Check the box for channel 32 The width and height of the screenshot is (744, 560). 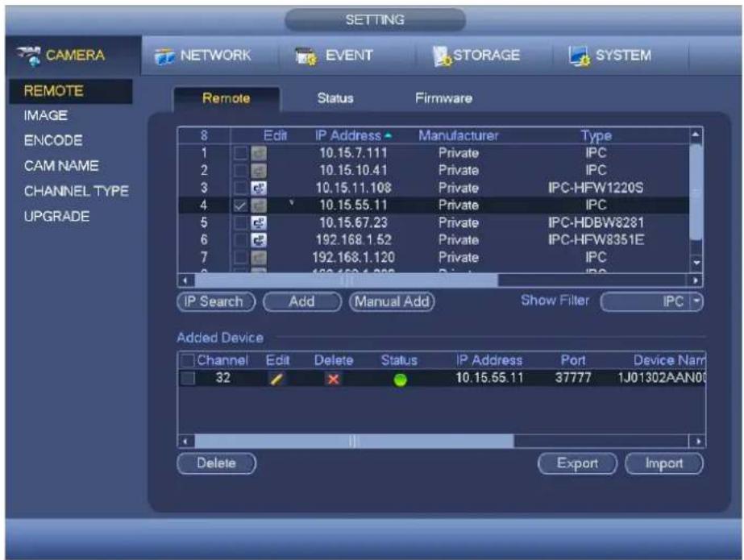click(188, 379)
